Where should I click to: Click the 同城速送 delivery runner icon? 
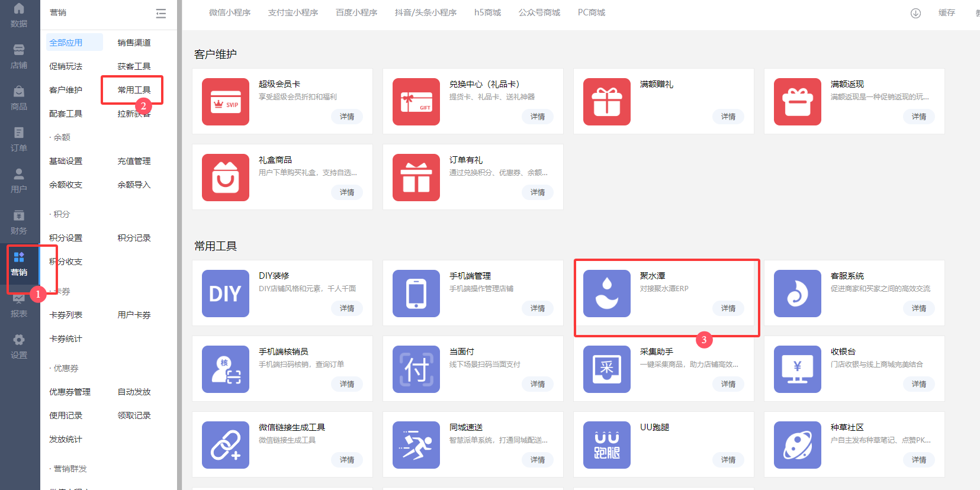point(416,445)
